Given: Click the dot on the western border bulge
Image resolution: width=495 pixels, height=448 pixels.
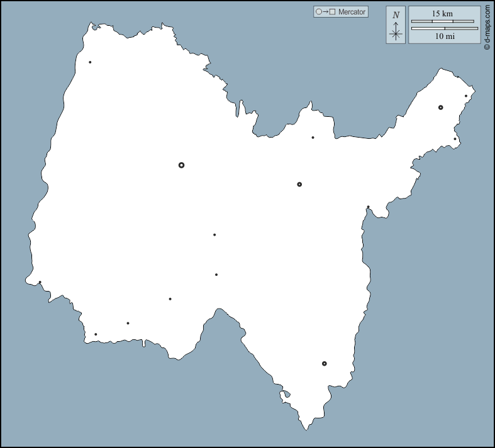Looking at the screenshot, I should [x=40, y=282].
